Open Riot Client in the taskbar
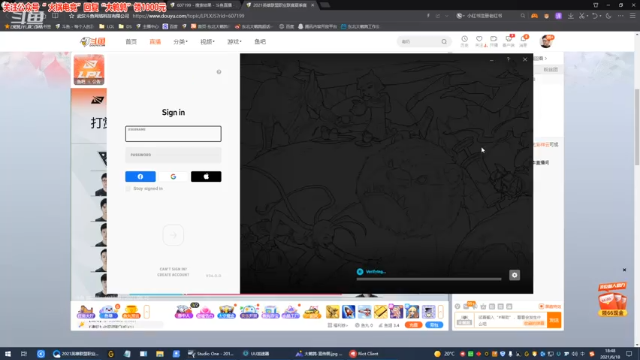 point(364,354)
